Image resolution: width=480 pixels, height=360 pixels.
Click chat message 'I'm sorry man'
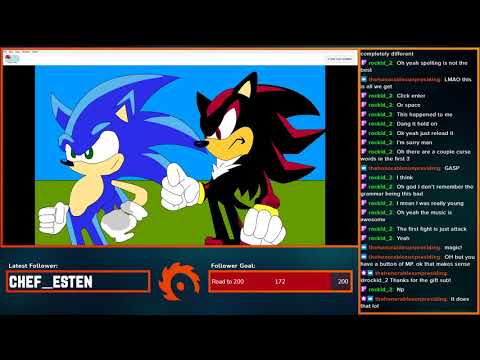pos(414,142)
